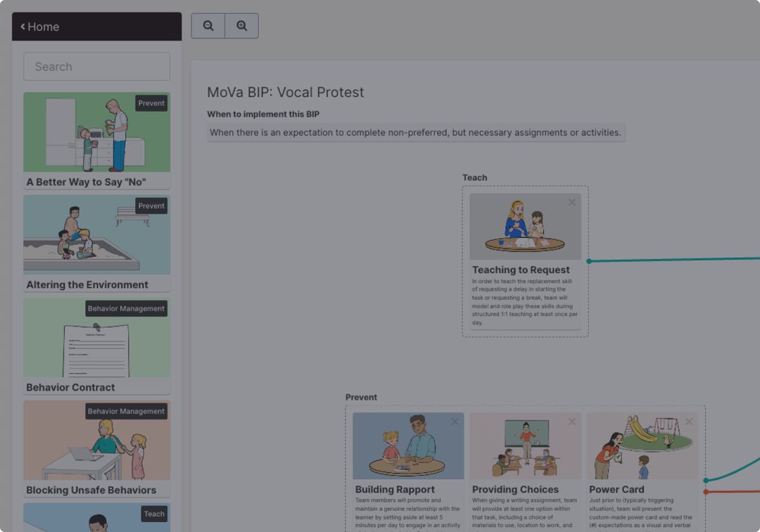
Task: Click the Prevent badge on A Better Way to Say "No"
Action: tap(151, 103)
